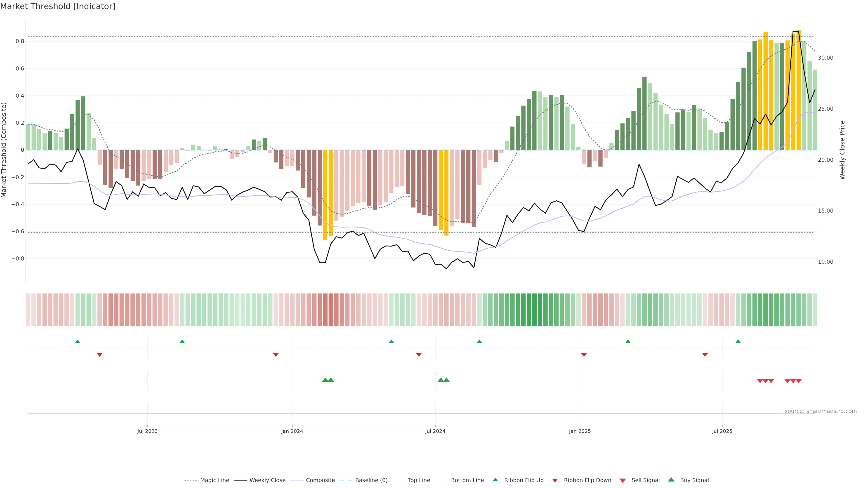Click the Top Line legend entry
Image resolution: width=868 pixels, height=488 pixels.
(419, 480)
